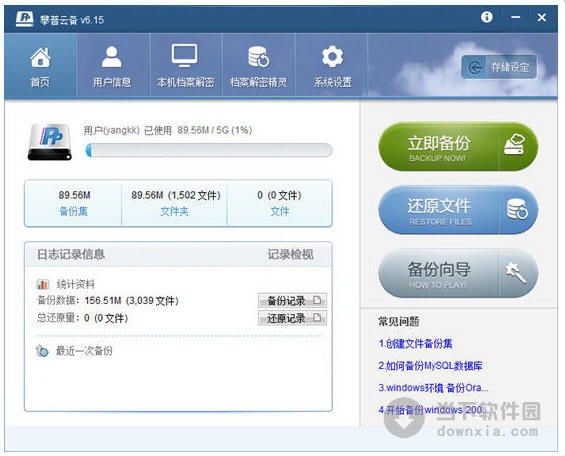565x456 pixels.
Task: Click the 89.56M (1,502 文件) text
Action: coord(176,195)
